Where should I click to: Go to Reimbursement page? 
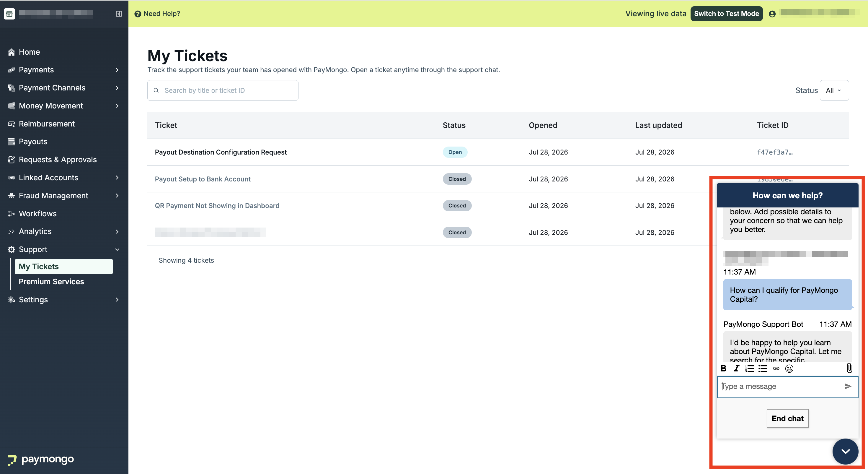tap(47, 124)
